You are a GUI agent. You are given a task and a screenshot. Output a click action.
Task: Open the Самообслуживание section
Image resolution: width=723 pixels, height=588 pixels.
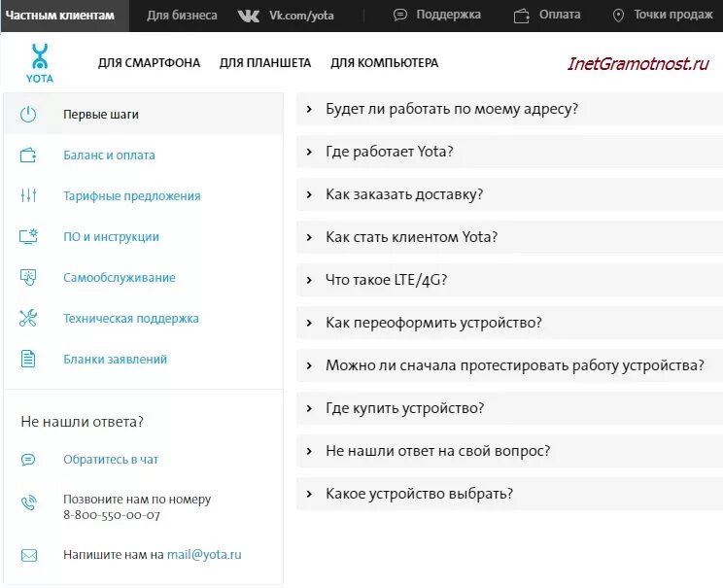[x=120, y=278]
